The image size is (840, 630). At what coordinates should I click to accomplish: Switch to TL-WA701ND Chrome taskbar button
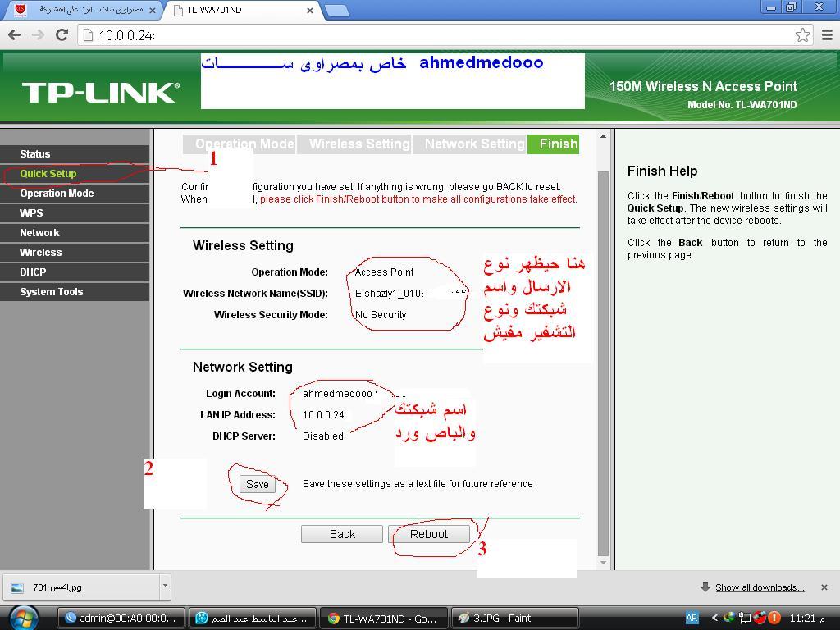click(x=383, y=619)
